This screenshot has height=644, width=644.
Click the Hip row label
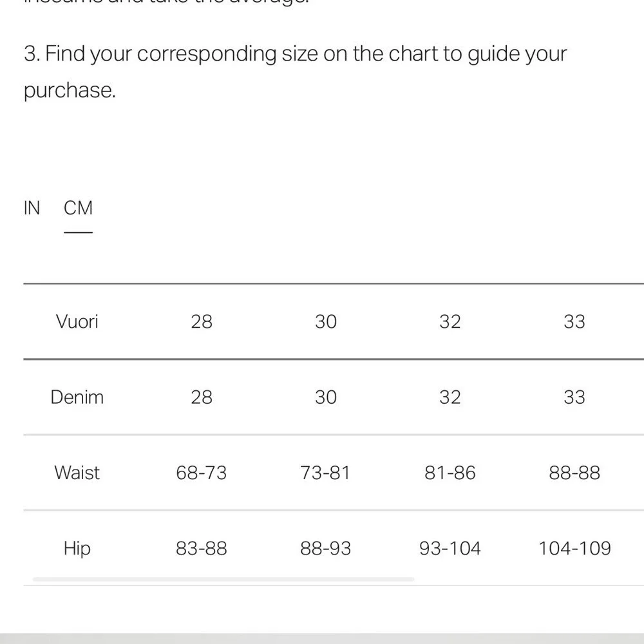point(77,548)
